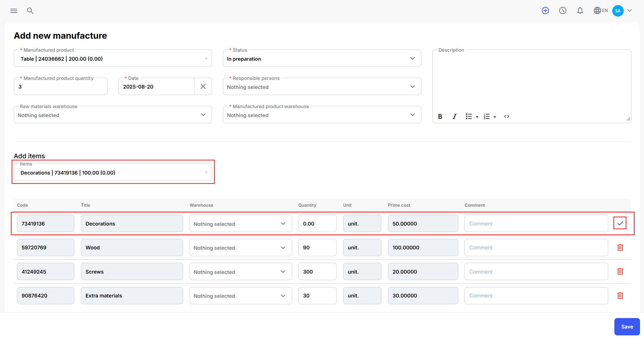The image size is (644, 339).
Task: Toggle bold in Description editor
Action: (x=440, y=116)
